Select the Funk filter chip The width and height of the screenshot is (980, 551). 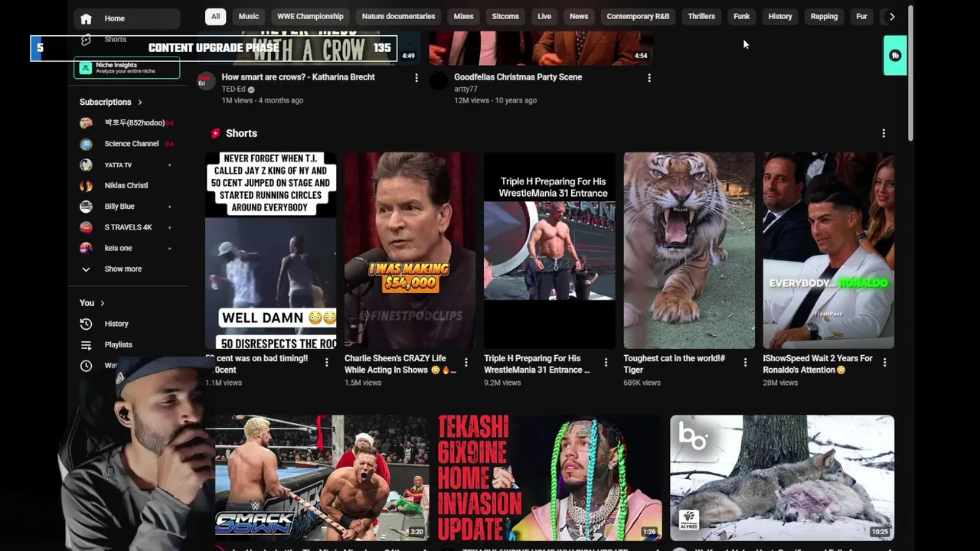[x=742, y=16]
